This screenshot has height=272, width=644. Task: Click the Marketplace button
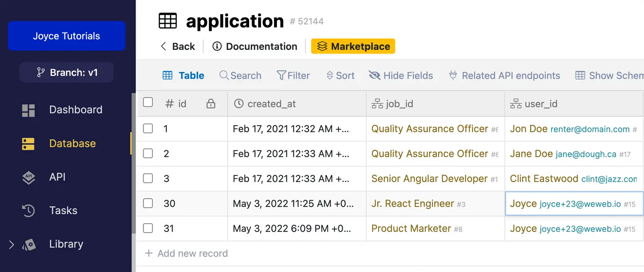coord(353,46)
